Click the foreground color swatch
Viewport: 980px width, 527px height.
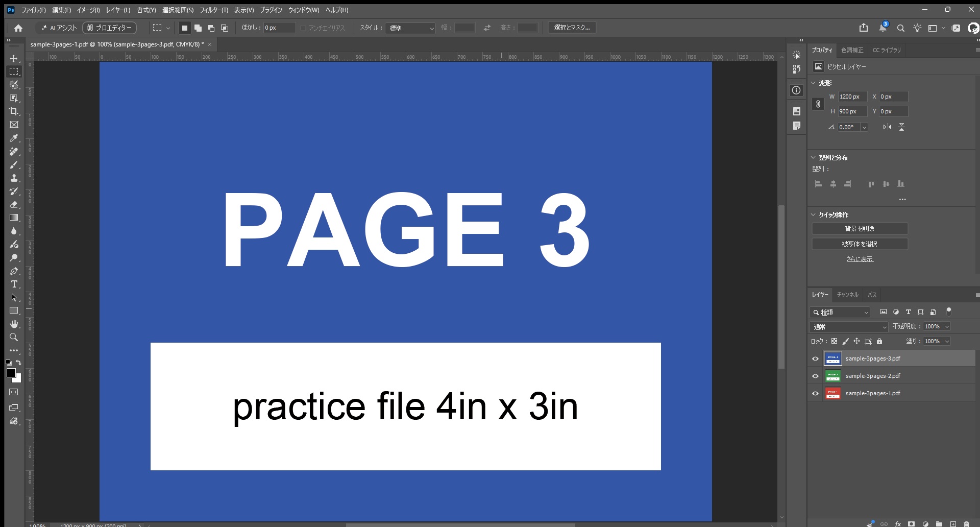[x=11, y=373]
